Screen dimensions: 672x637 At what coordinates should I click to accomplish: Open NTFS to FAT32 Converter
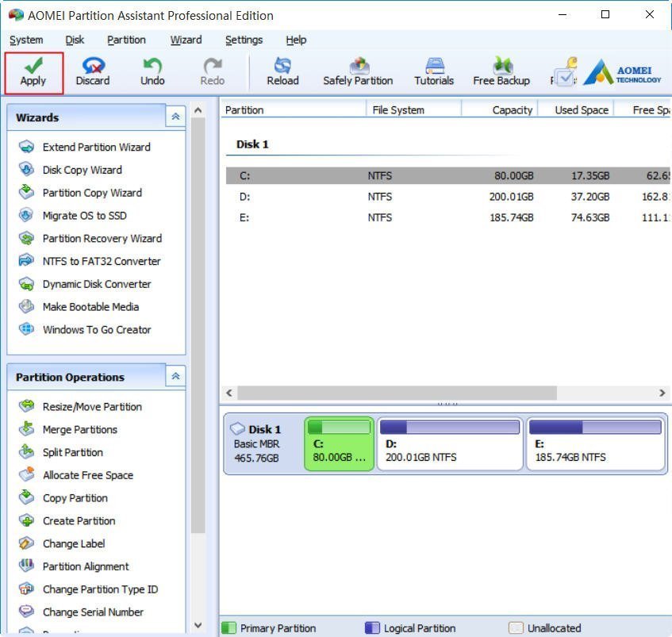[x=90, y=261]
